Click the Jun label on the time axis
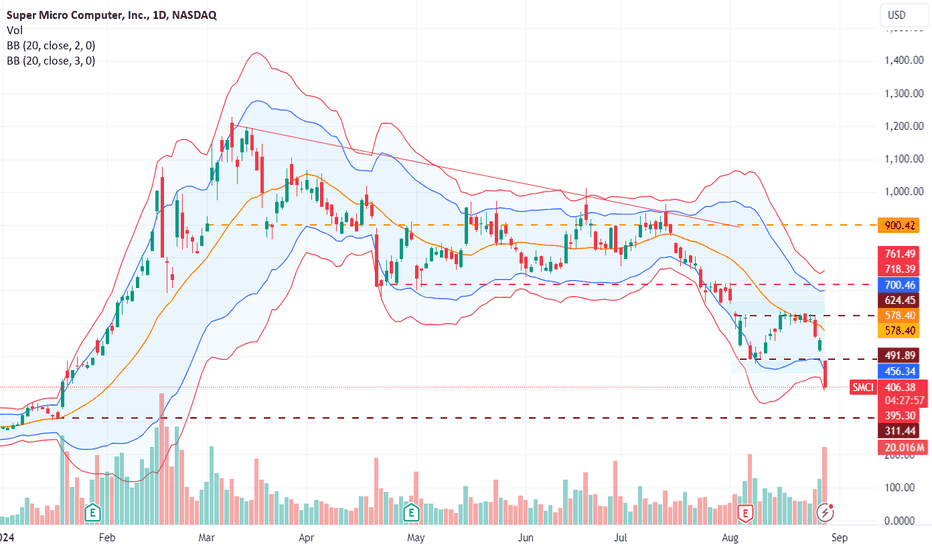Image resolution: width=932 pixels, height=550 pixels. [x=525, y=538]
